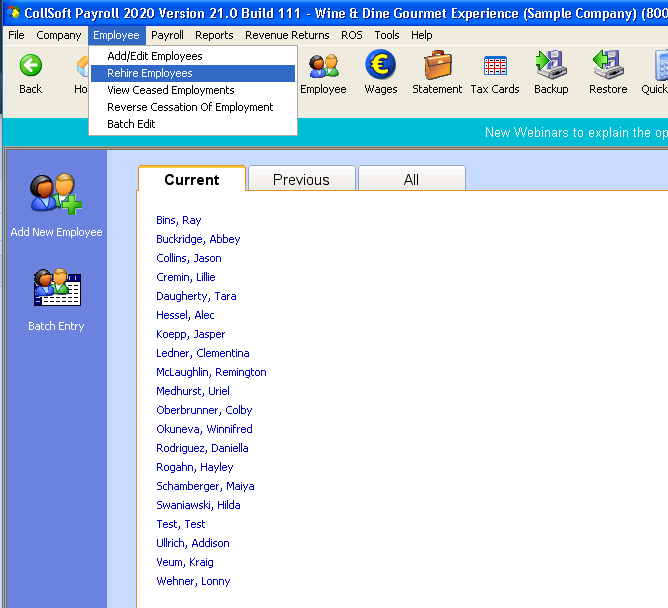Viewport: 668px width, 608px height.
Task: Click the New Webinars banner
Action: tap(575, 133)
